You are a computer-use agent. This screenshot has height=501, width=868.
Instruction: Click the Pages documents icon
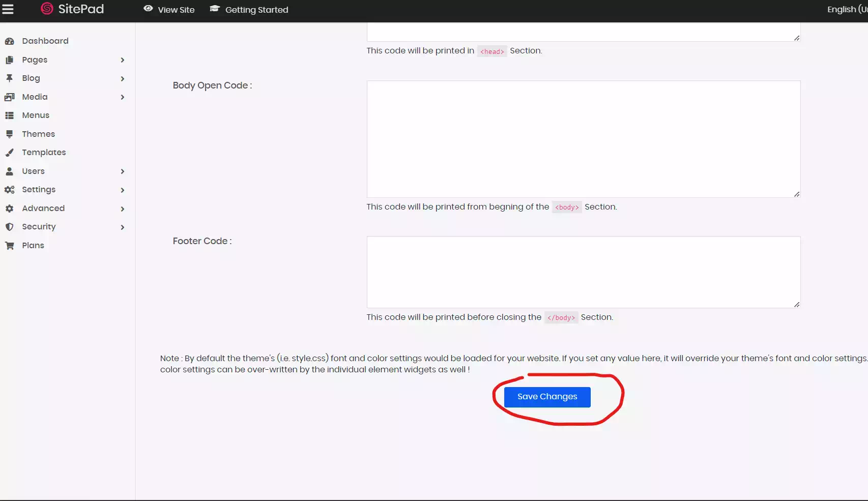[9, 60]
